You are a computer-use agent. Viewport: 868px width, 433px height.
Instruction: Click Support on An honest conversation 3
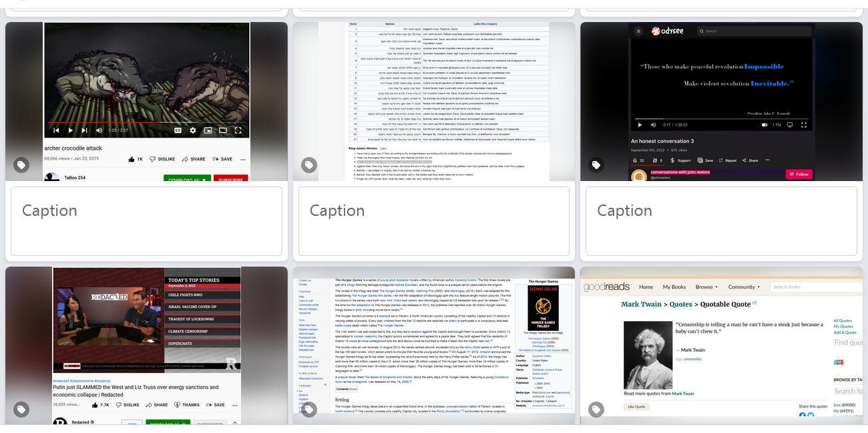click(680, 160)
